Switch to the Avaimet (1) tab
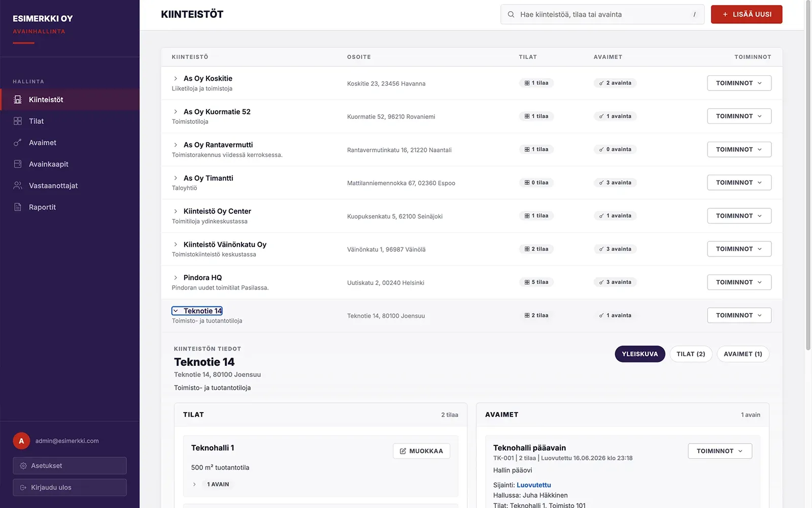This screenshot has width=812, height=508. pyautogui.click(x=743, y=354)
